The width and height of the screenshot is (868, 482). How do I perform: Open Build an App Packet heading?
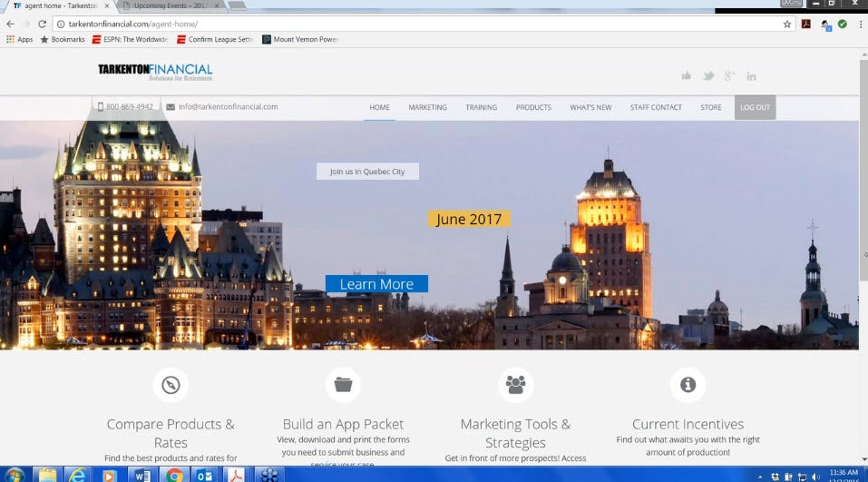tap(343, 424)
